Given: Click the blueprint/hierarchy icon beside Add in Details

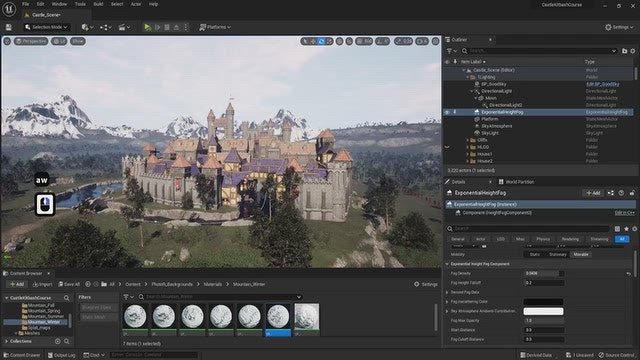Looking at the screenshot, I should click(x=611, y=193).
